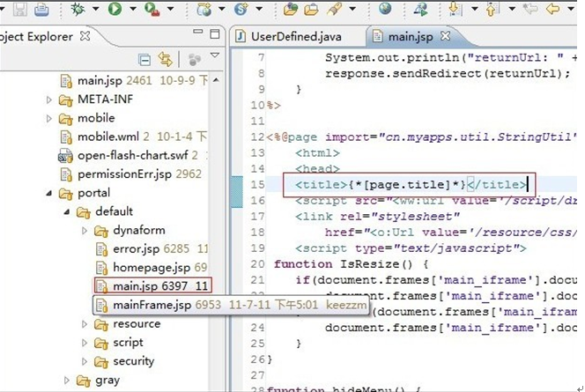Click the Back navigation arrow icon
The width and height of the screenshot is (585, 392).
(552, 9)
